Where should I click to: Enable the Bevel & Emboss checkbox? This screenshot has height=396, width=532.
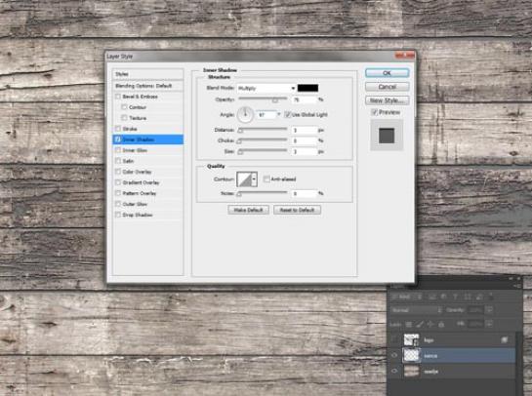click(118, 97)
